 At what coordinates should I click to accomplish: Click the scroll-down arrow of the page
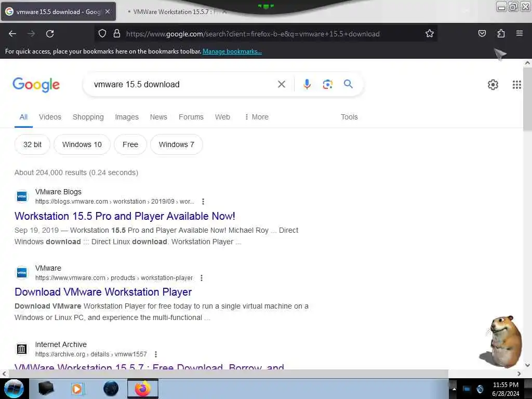527,365
